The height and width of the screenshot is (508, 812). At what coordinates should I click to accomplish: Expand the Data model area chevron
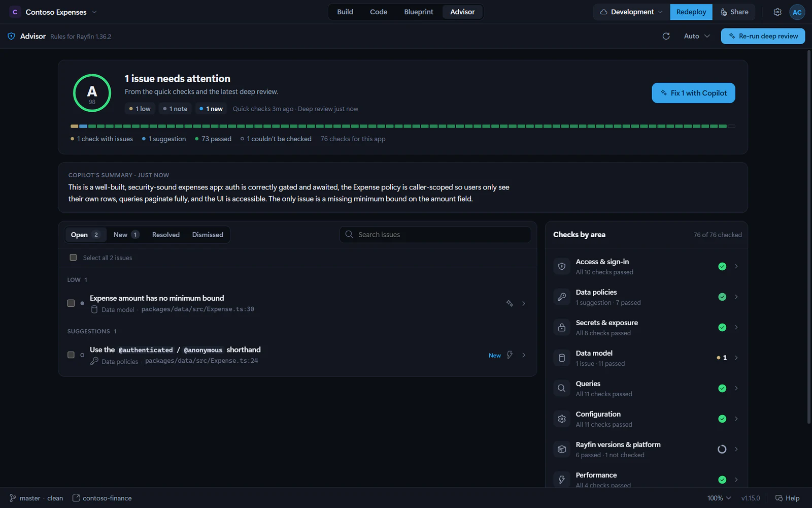(x=736, y=358)
